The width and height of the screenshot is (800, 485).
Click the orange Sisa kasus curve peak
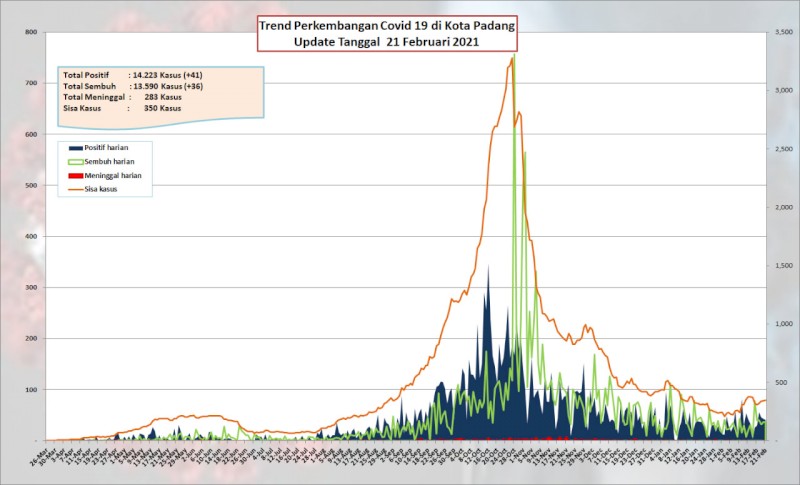coord(511,58)
